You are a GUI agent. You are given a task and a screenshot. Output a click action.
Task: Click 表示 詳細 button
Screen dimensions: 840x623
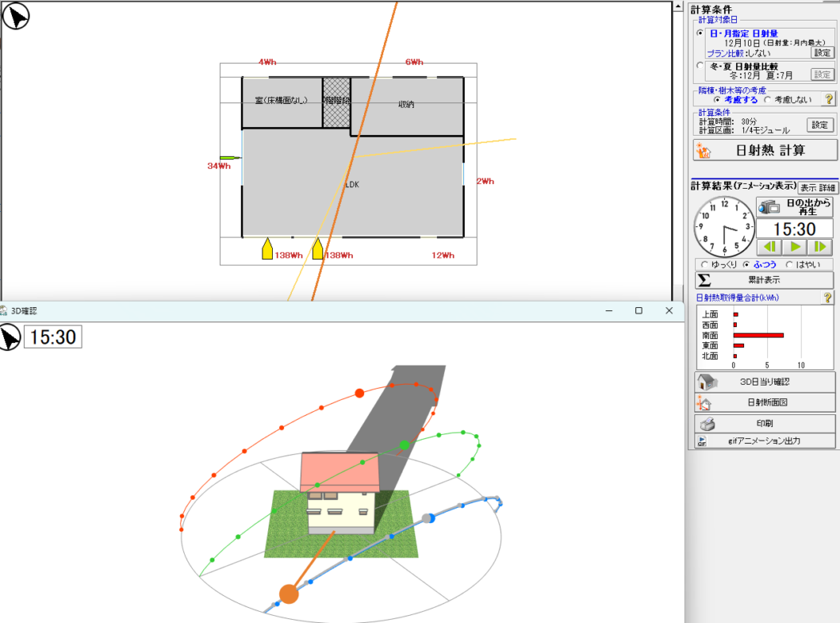click(x=818, y=187)
